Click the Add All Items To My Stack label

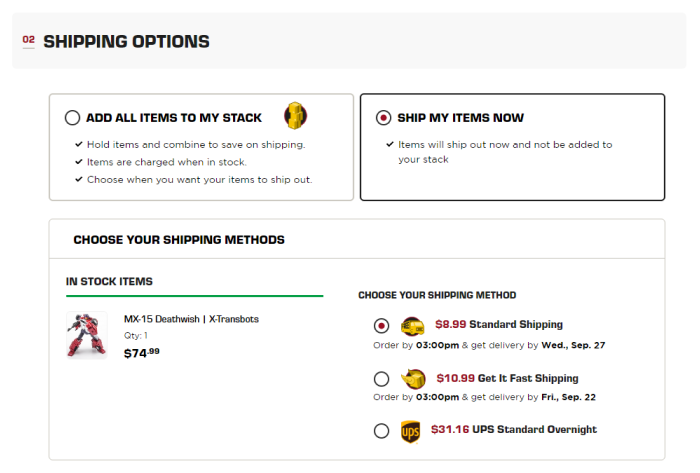click(174, 118)
